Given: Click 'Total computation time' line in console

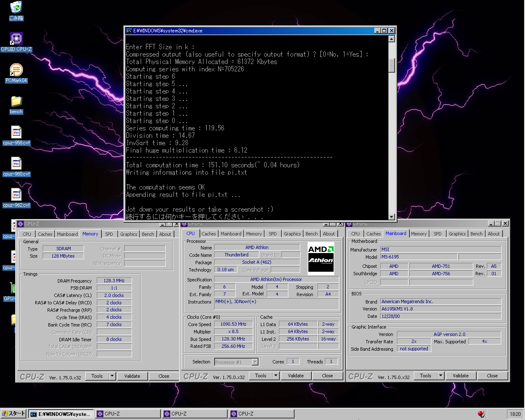Looking at the screenshot, I should pos(212,165).
